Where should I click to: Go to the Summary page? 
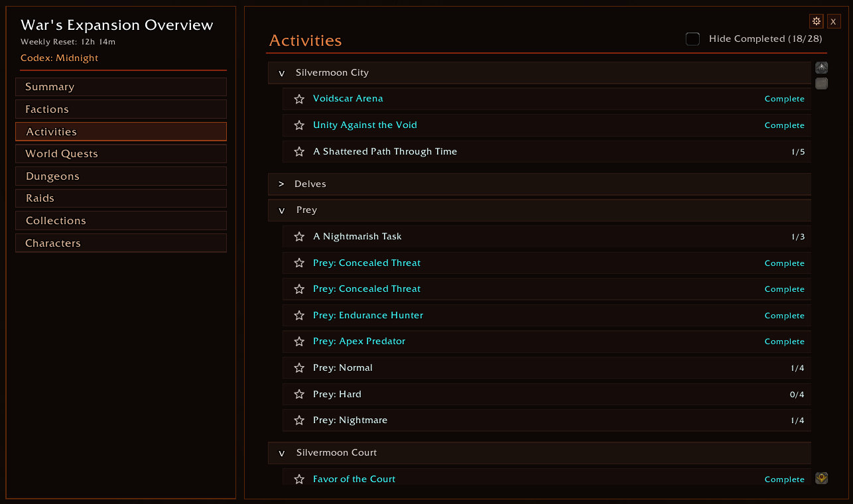pyautogui.click(x=121, y=87)
